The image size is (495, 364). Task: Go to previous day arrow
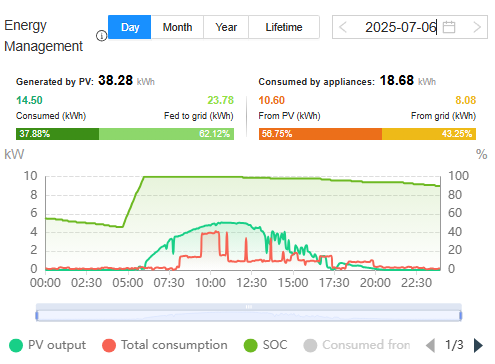(343, 27)
